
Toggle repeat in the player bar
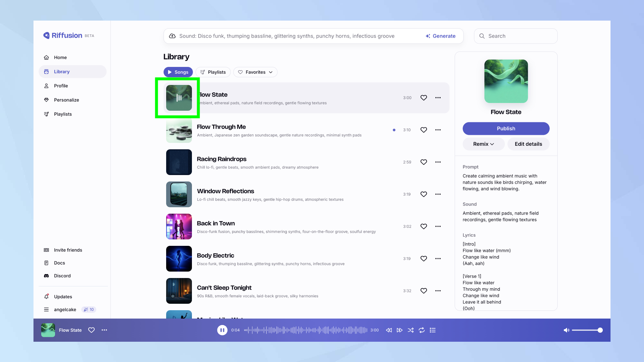[x=421, y=330]
